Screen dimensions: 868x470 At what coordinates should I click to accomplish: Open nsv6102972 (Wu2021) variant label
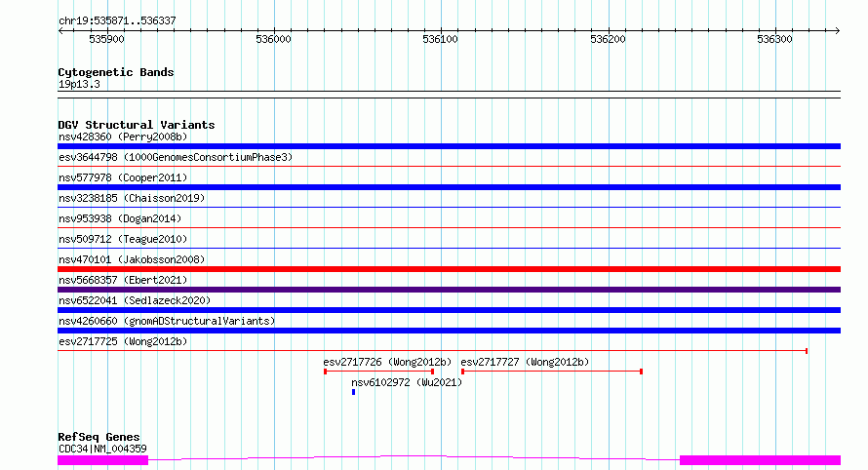pyautogui.click(x=407, y=382)
